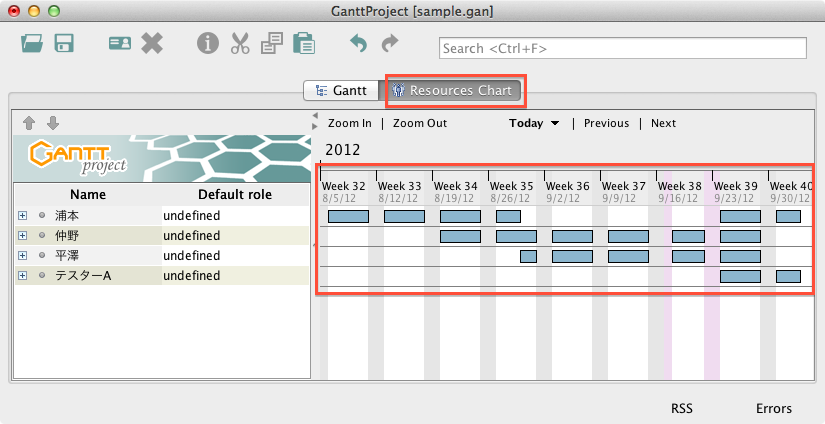Open the Today dropdown arrow
Image resolution: width=825 pixels, height=424 pixels.
[x=554, y=124]
